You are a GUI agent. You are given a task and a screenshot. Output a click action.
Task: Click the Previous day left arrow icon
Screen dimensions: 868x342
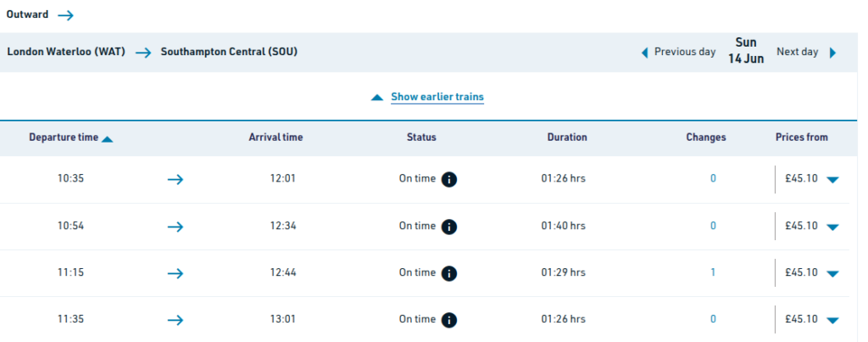(645, 53)
